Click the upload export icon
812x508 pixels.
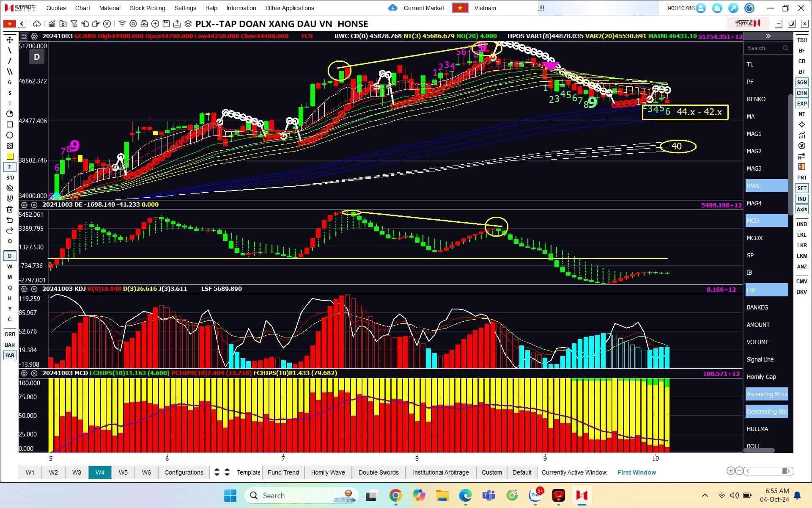pyautogui.click(x=177, y=24)
